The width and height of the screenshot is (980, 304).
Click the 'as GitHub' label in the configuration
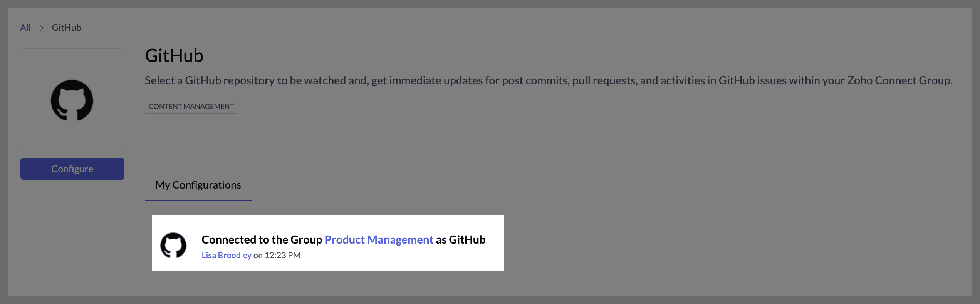[x=461, y=240]
